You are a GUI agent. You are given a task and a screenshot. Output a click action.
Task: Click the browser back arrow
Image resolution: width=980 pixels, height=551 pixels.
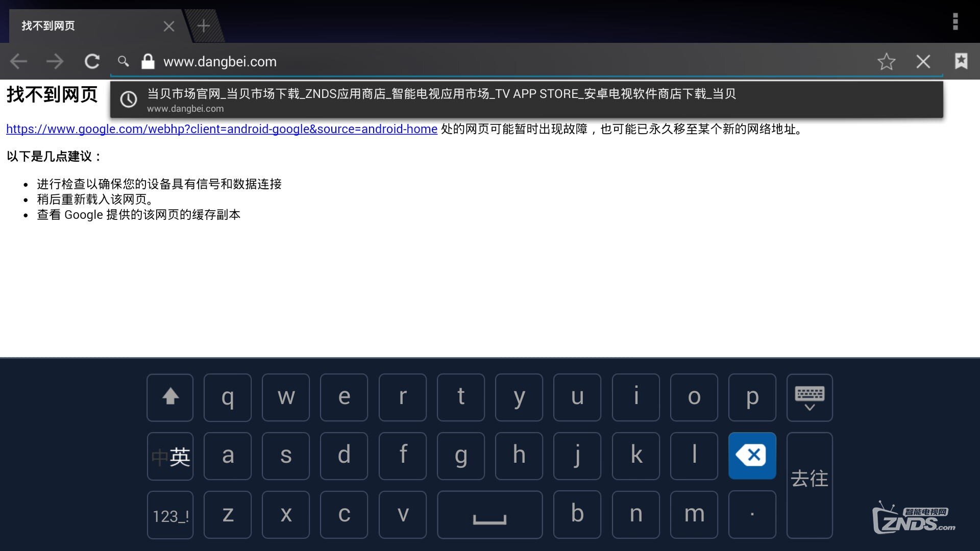coord(19,62)
